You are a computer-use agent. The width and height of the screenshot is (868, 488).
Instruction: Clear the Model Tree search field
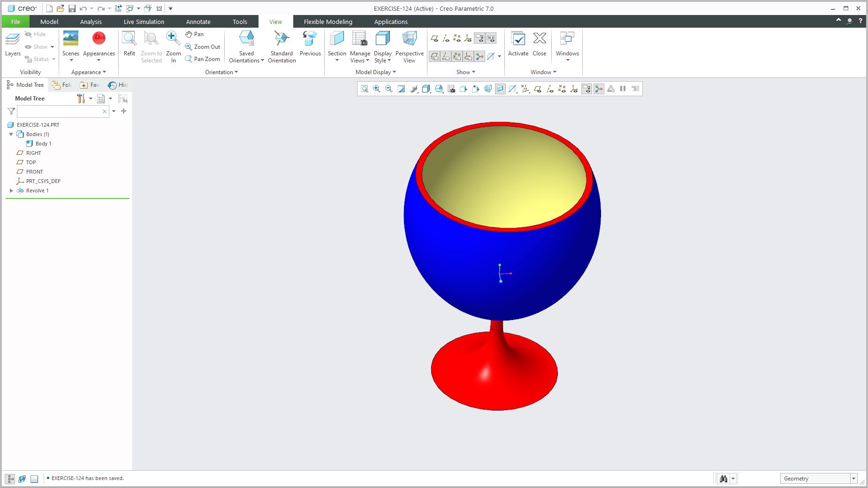tap(105, 111)
